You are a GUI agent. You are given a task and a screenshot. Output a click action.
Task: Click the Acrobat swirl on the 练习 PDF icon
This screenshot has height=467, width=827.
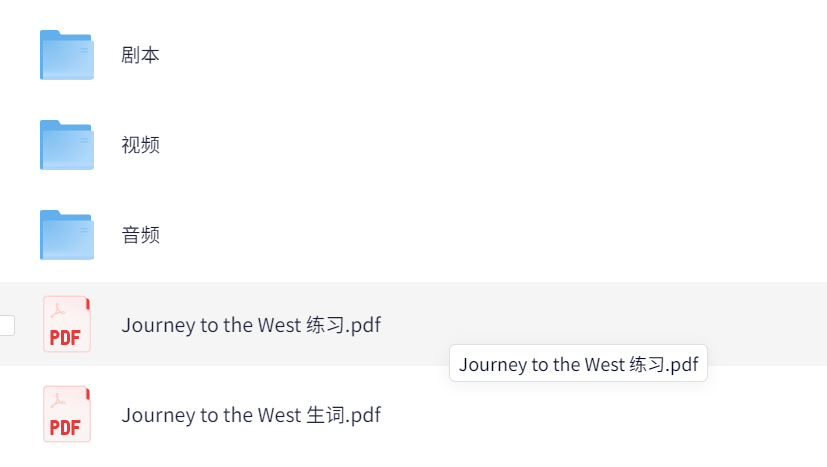(x=57, y=311)
